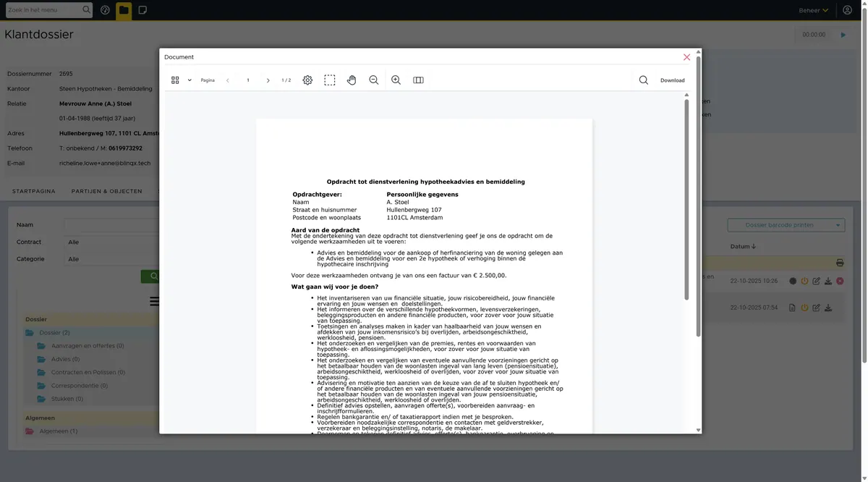This screenshot has width=868, height=482.
Task: Click the edit icon for the 10:26 document
Action: (x=816, y=281)
